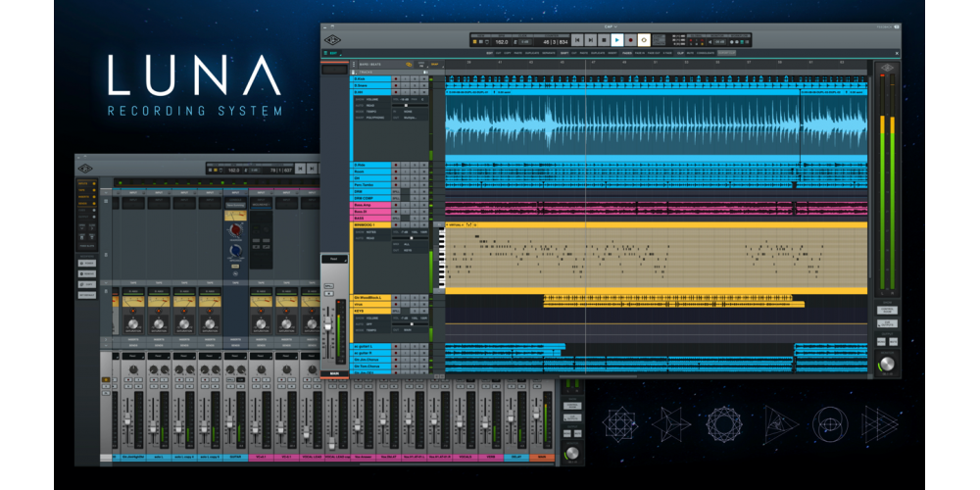Click the monitor level knob in timeline window
This screenshot has width=980, height=490.
pos(887,364)
